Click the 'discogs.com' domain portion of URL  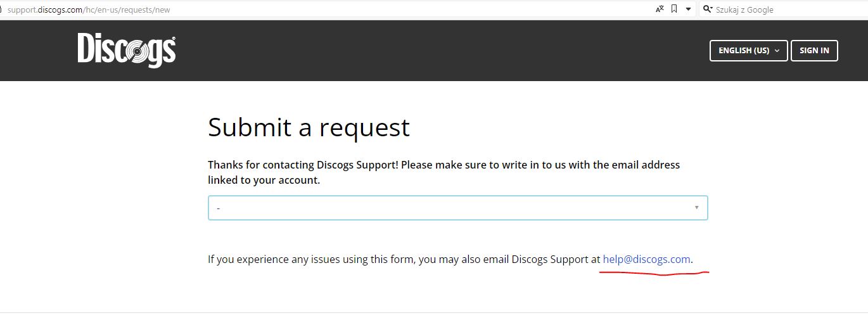click(x=61, y=10)
